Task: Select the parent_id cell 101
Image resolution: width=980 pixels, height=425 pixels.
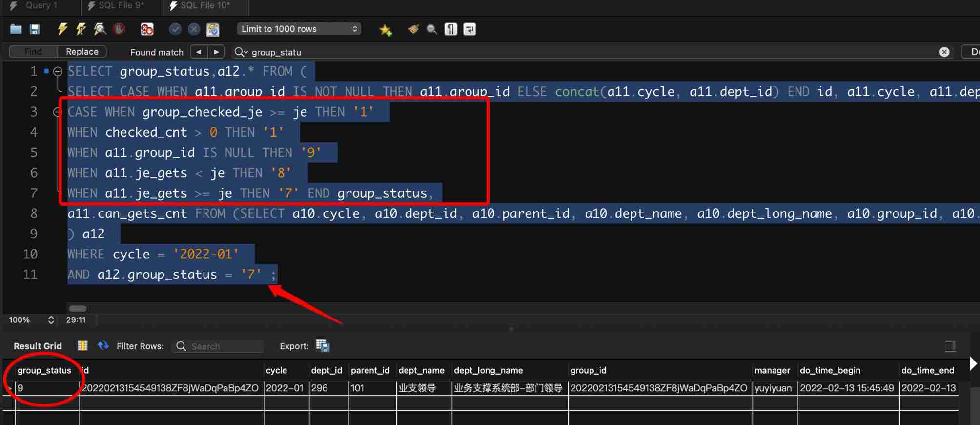Action: [x=373, y=388]
